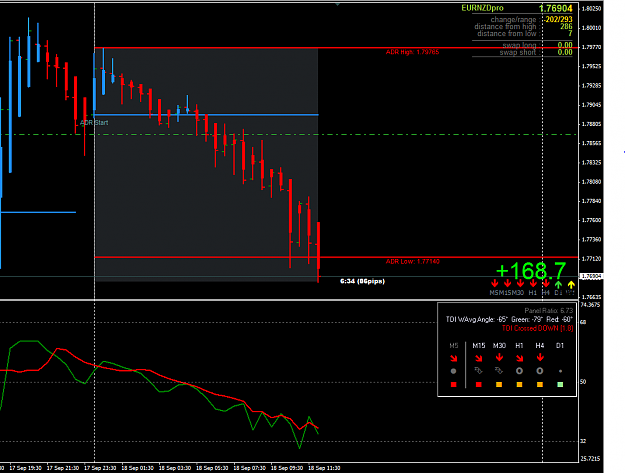The width and height of the screenshot is (625, 474).
Task: Click the 25.7215 indicator scale value
Action: (590, 459)
